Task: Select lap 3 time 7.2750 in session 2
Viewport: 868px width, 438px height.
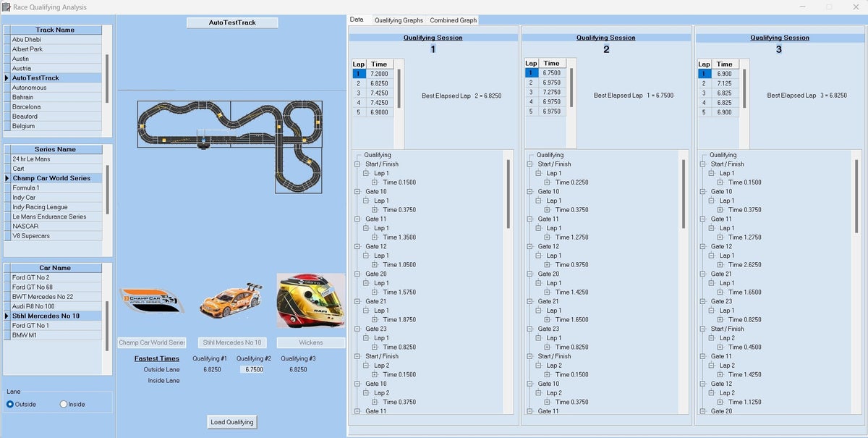Action: (551, 93)
